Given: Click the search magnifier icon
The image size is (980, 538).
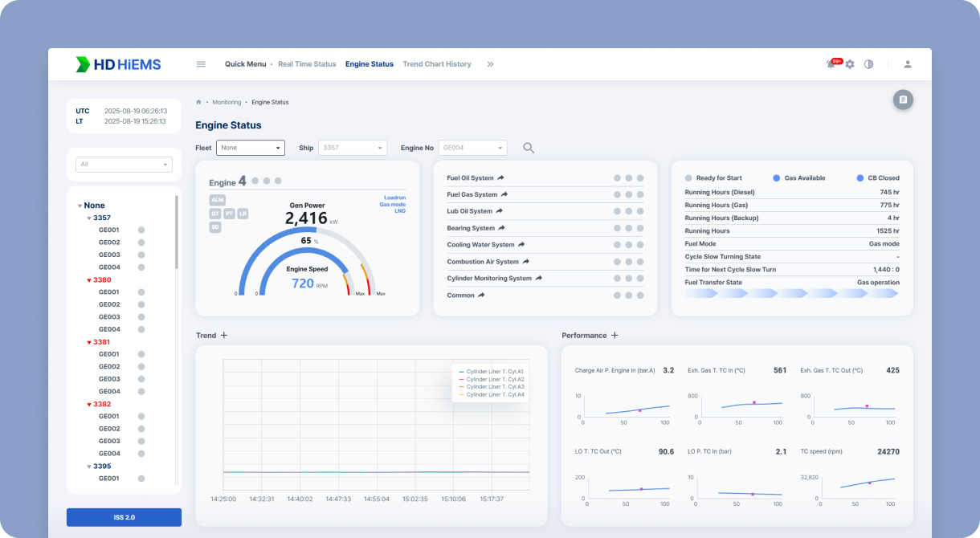Looking at the screenshot, I should click(529, 148).
